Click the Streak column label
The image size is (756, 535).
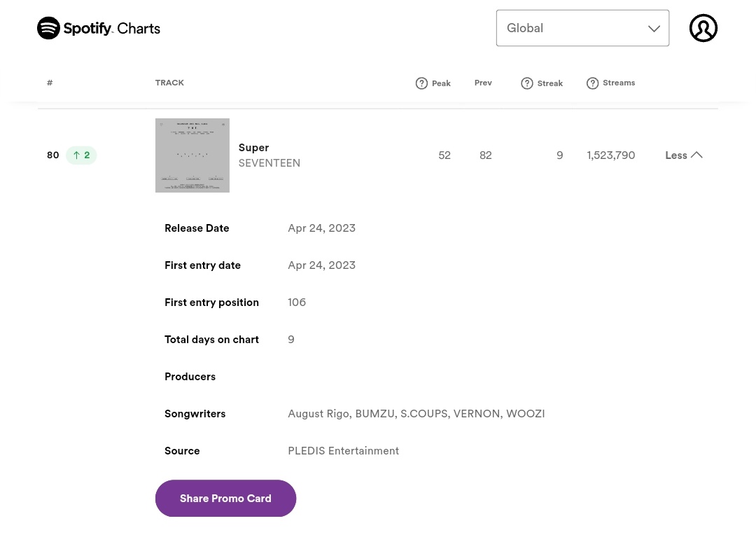point(550,83)
